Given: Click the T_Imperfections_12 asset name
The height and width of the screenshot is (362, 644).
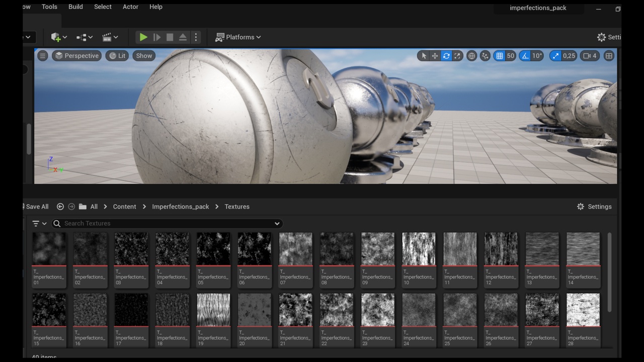Looking at the screenshot, I should (500, 277).
